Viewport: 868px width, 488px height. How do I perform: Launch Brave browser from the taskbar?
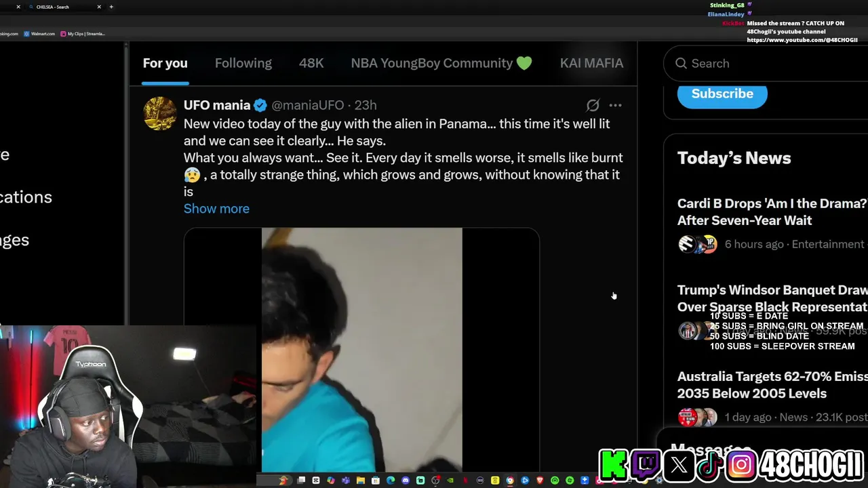click(x=540, y=481)
